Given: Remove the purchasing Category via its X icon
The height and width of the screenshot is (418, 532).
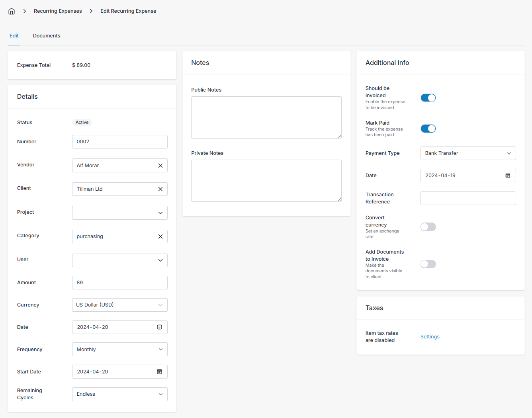Looking at the screenshot, I should click(x=160, y=236).
